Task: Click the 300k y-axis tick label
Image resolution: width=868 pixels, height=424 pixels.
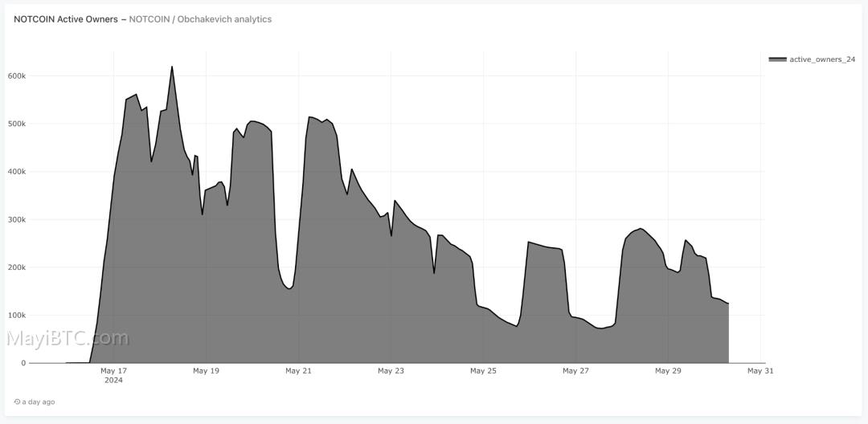Action: (x=17, y=219)
